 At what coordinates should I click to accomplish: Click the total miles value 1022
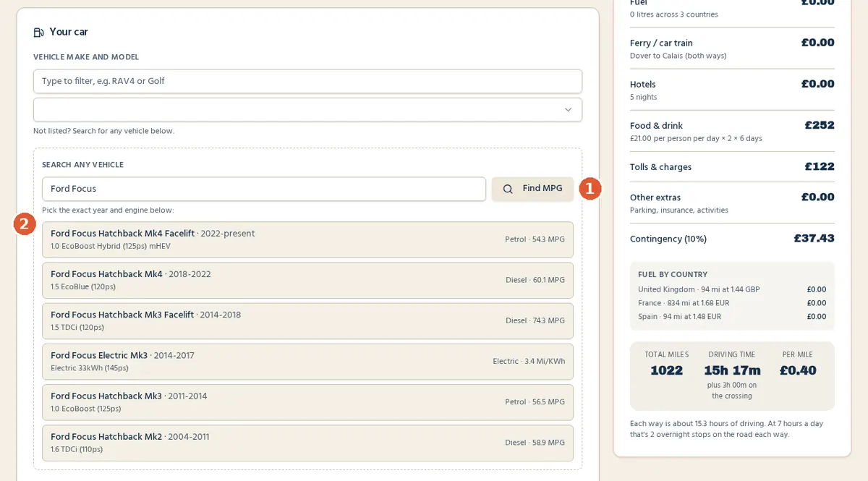(666, 370)
